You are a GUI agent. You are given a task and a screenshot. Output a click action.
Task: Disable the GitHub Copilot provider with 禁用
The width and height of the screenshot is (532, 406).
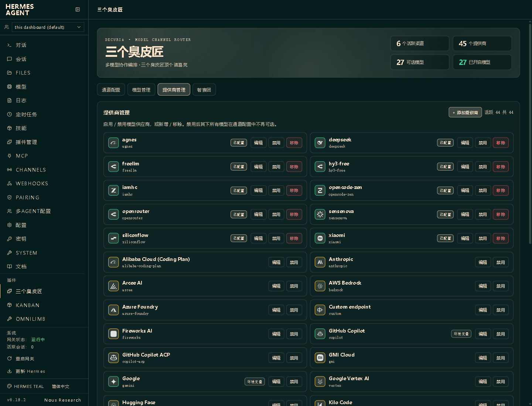(501, 334)
